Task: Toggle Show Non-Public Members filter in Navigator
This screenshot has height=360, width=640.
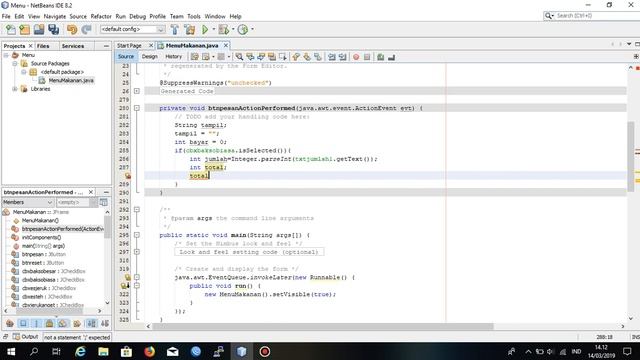Action: [x=49, y=324]
